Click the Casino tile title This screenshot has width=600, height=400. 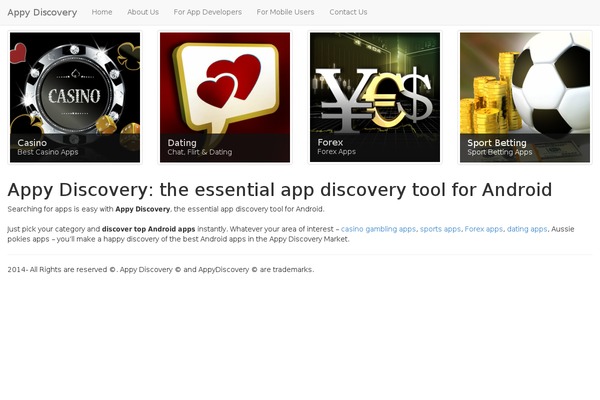coord(32,143)
